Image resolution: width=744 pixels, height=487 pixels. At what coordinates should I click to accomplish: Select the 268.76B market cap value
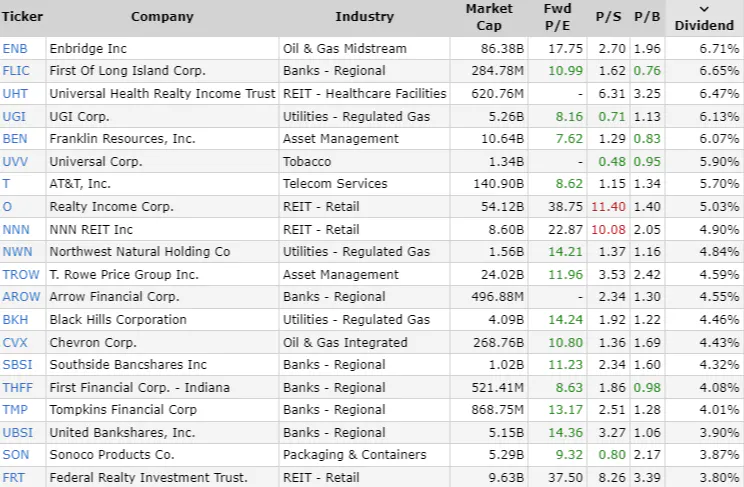498,342
